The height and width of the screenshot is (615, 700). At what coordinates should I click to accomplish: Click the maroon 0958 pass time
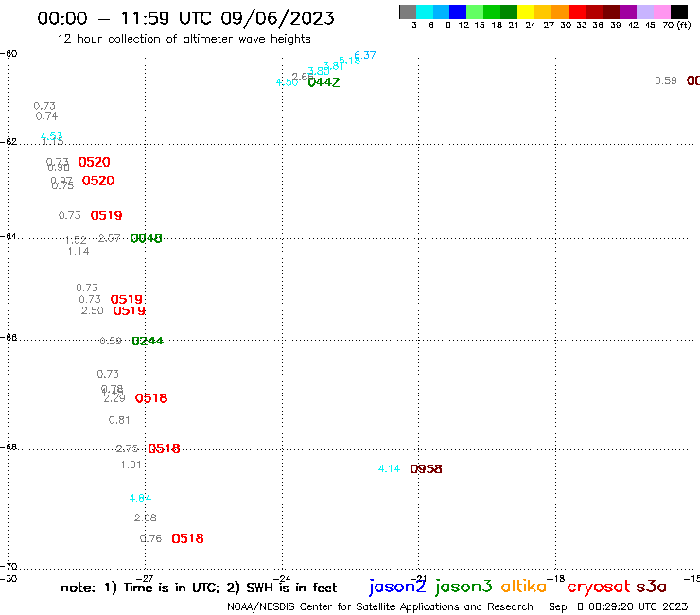click(426, 469)
